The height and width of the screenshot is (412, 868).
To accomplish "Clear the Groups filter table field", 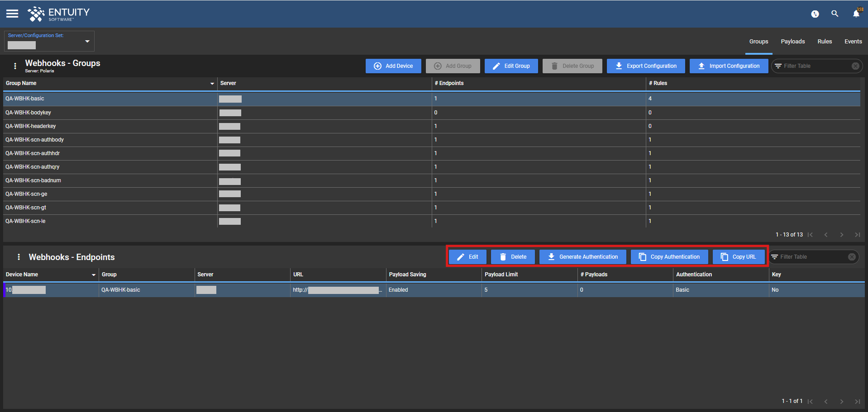I will click(x=855, y=66).
